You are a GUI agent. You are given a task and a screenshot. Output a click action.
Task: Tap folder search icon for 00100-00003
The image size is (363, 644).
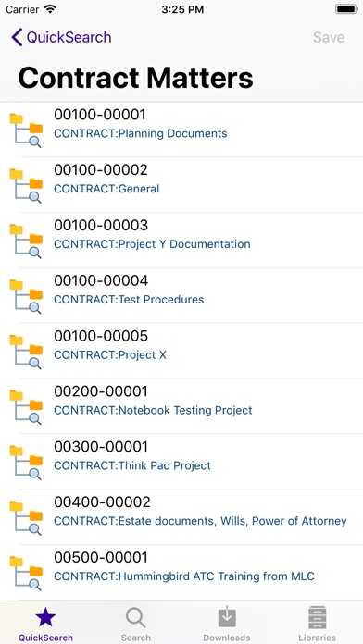[26, 241]
